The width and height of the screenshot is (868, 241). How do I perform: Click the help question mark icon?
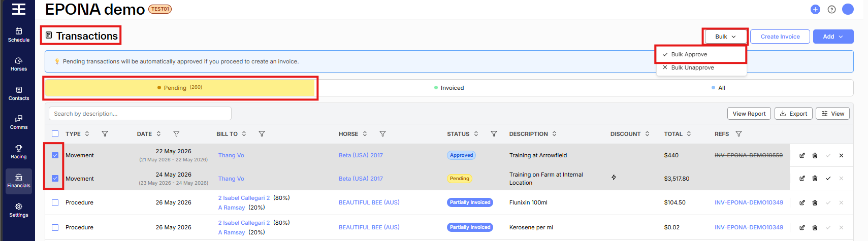click(831, 9)
